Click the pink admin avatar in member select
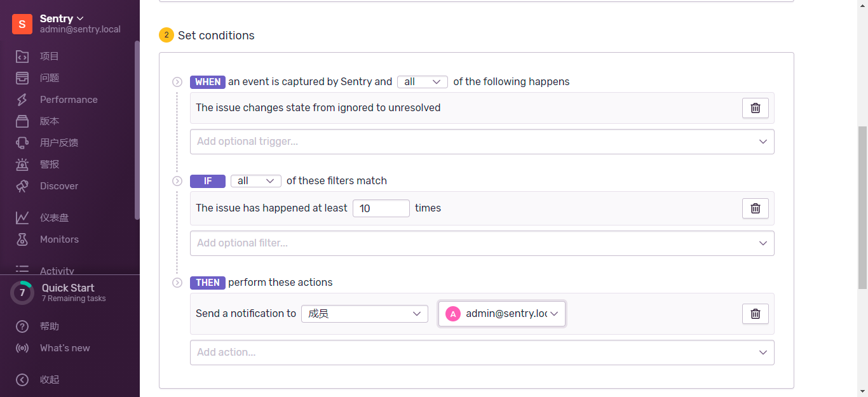Screen dimensions: 868x397 click(x=453, y=314)
